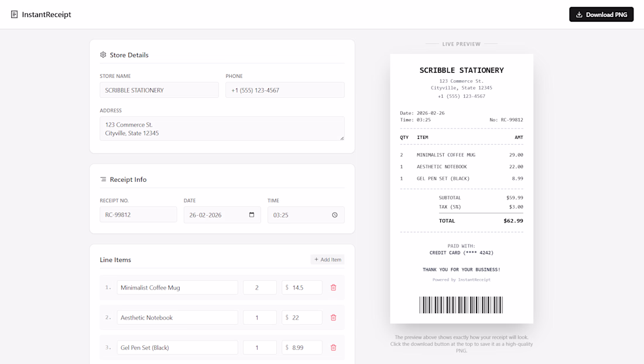Click the receipt barcode in preview
Screen dimensions: 644x364
coord(461,305)
